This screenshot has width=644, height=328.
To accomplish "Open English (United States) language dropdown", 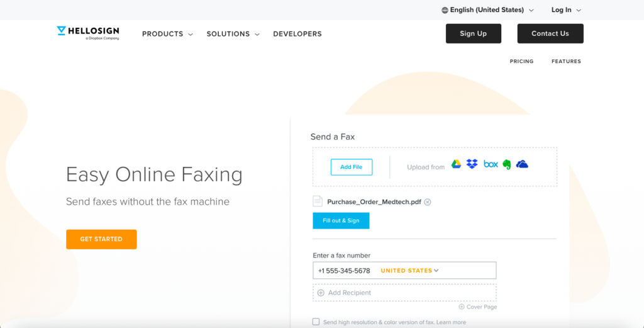I will click(x=487, y=10).
